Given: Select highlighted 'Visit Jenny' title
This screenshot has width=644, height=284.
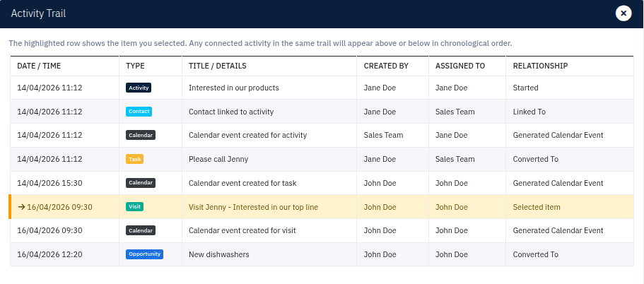Looking at the screenshot, I should pyautogui.click(x=253, y=207).
